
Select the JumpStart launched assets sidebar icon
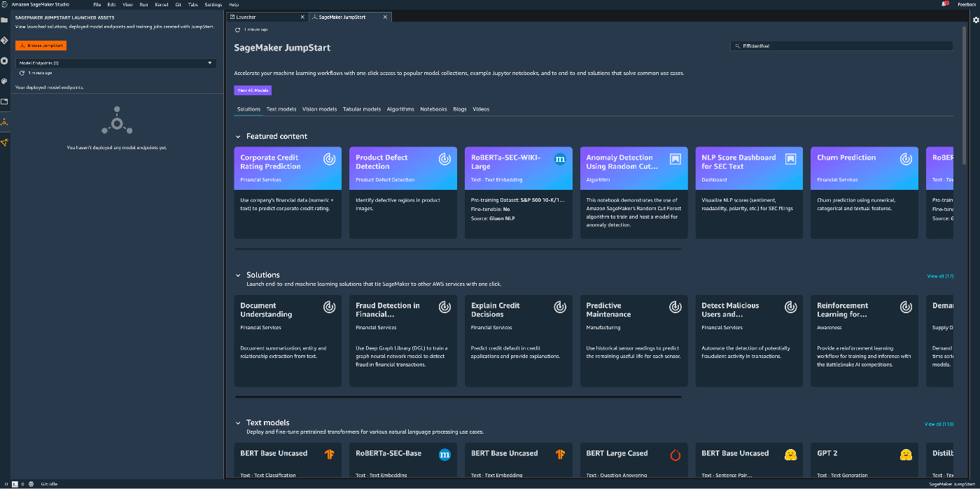(x=4, y=122)
